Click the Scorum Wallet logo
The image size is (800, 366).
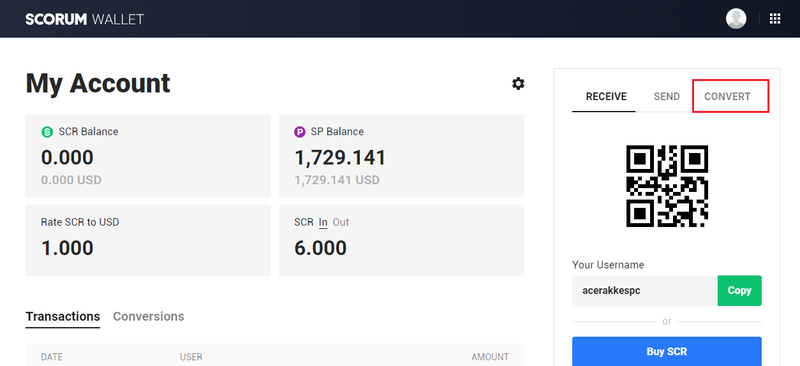(85, 19)
